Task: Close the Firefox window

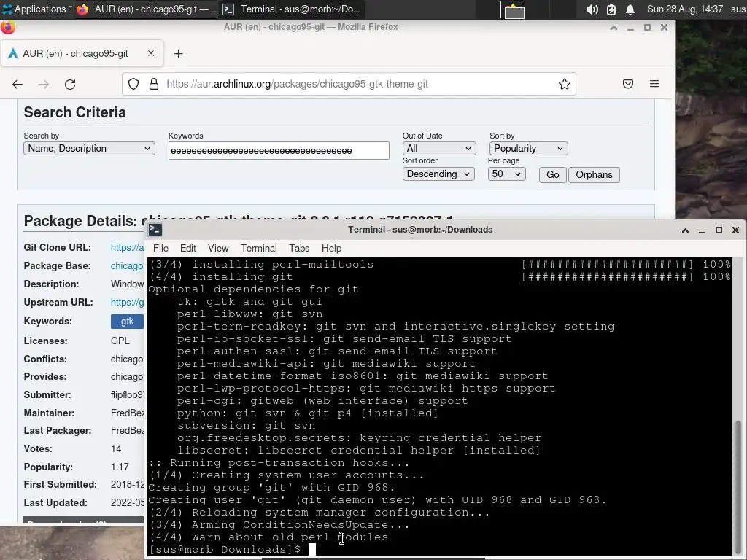Action: pos(664,28)
